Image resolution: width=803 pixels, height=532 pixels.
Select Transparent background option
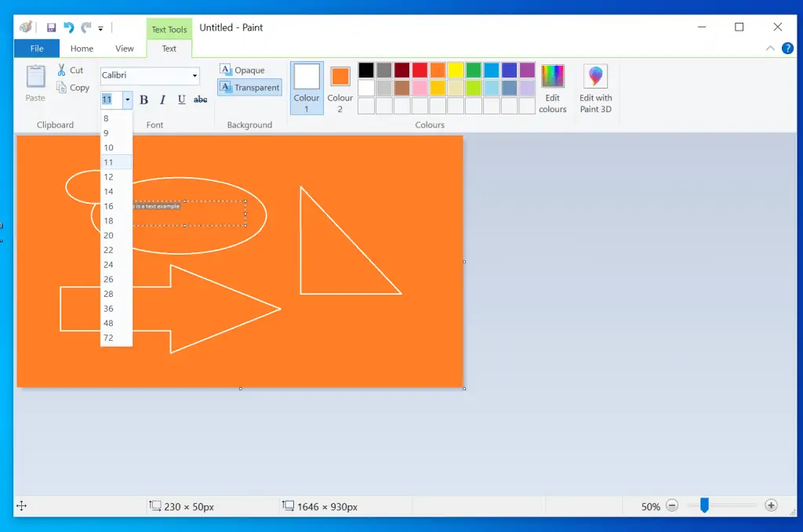point(249,88)
